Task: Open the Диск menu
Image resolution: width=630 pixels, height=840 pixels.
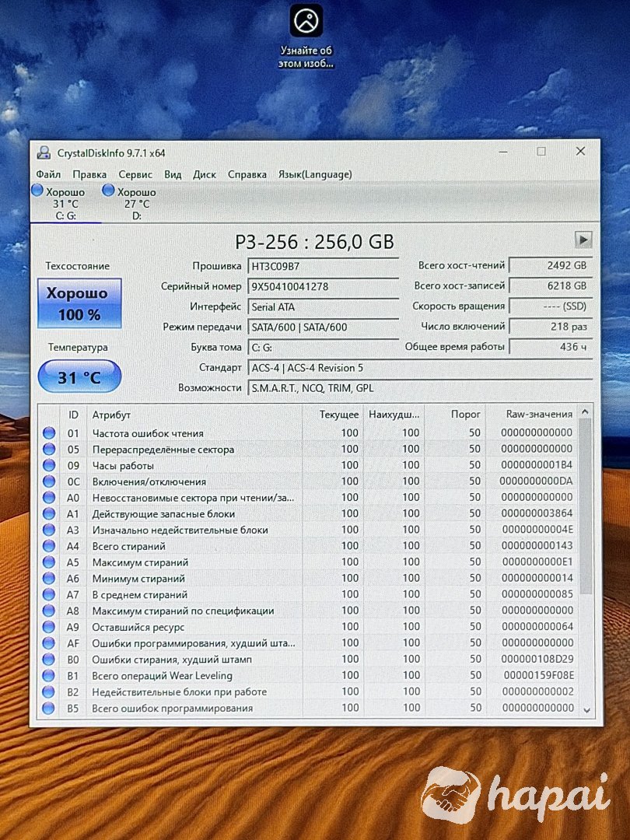Action: pos(205,175)
